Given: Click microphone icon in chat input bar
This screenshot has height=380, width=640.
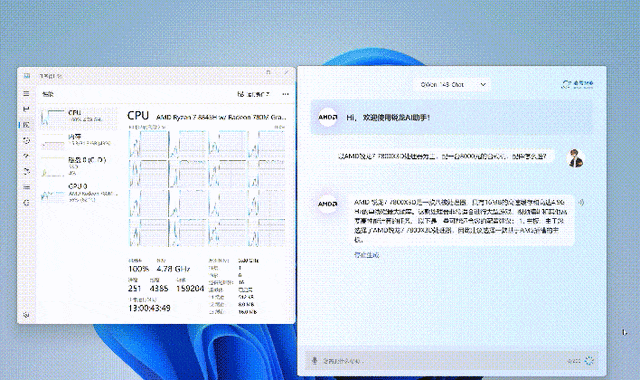Looking at the screenshot, I should click(x=314, y=361).
